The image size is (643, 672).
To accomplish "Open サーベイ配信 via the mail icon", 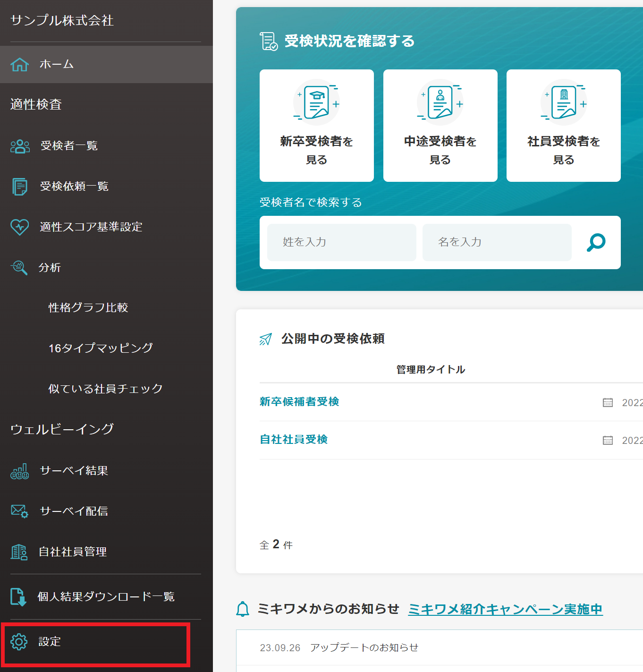I will (x=19, y=511).
